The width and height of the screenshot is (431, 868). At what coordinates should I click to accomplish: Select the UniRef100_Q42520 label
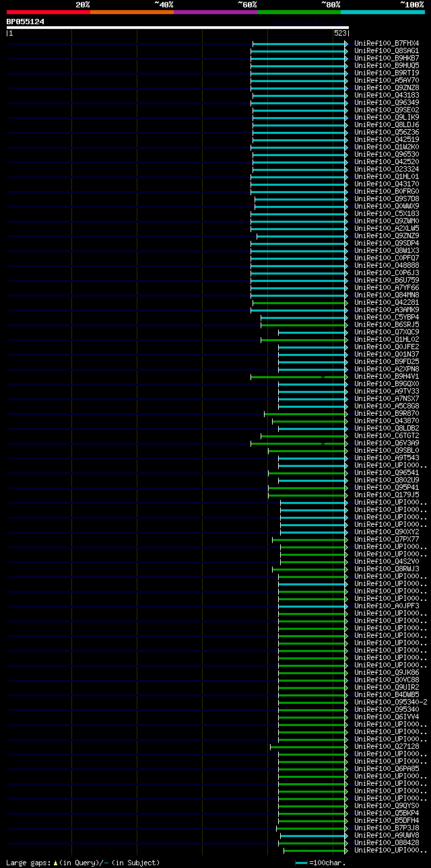[387, 161]
